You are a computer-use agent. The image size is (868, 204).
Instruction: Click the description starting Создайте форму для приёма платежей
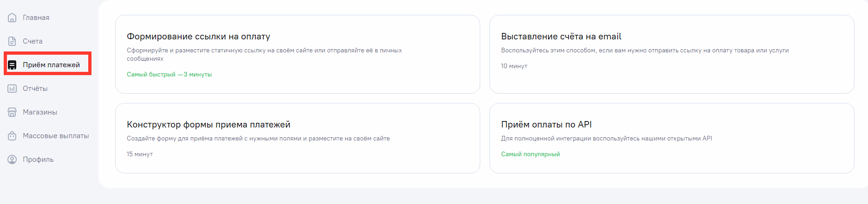coord(258,139)
